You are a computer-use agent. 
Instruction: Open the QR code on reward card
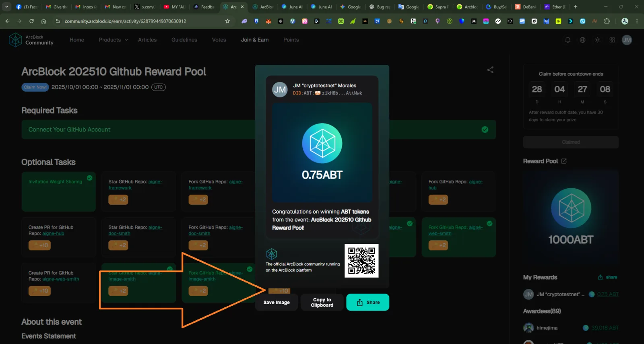click(x=361, y=261)
